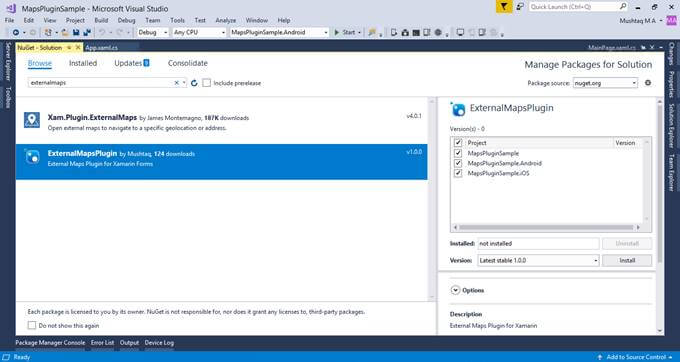Click the device log icon in the toolbar
The image size is (680, 362).
427,33
